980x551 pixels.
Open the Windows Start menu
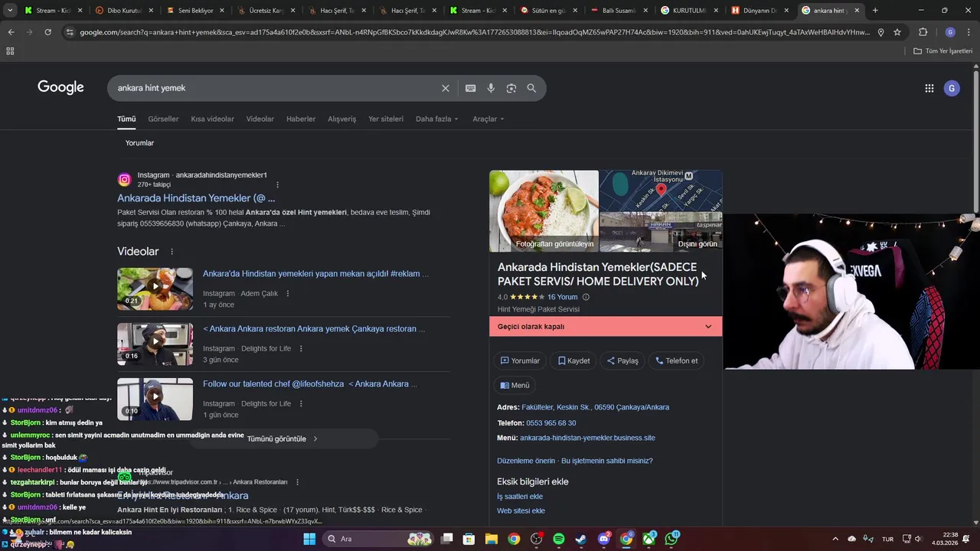coord(309,539)
